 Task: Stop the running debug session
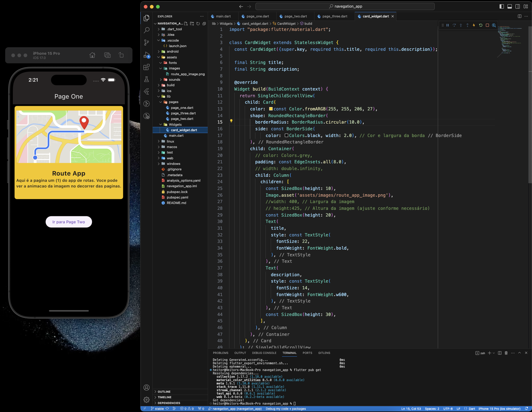pos(487,25)
